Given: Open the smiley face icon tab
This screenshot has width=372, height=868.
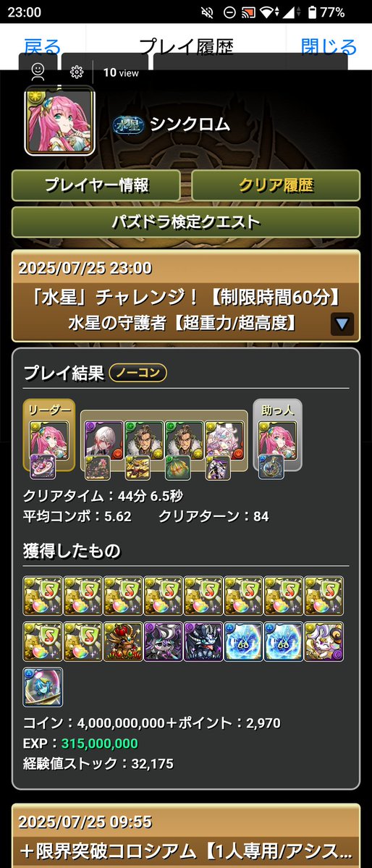Looking at the screenshot, I should coord(38,72).
